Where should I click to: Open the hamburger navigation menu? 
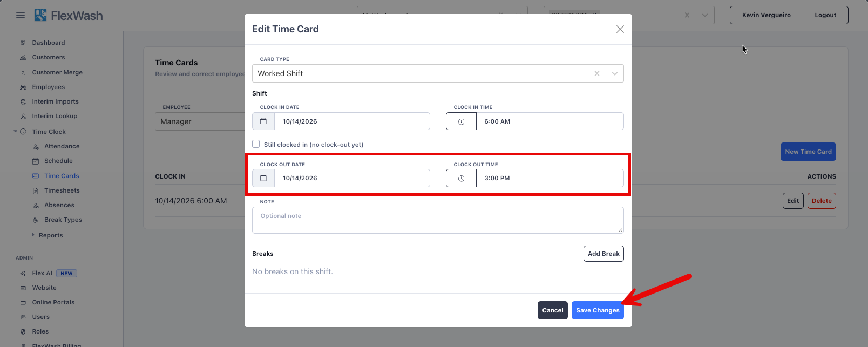[x=21, y=16]
